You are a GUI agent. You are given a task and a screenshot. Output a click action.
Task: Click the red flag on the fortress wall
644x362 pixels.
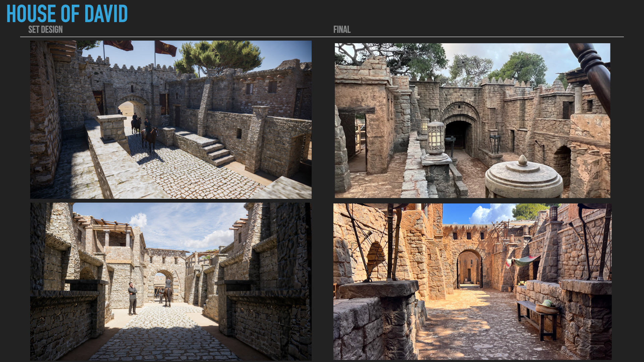(166, 48)
